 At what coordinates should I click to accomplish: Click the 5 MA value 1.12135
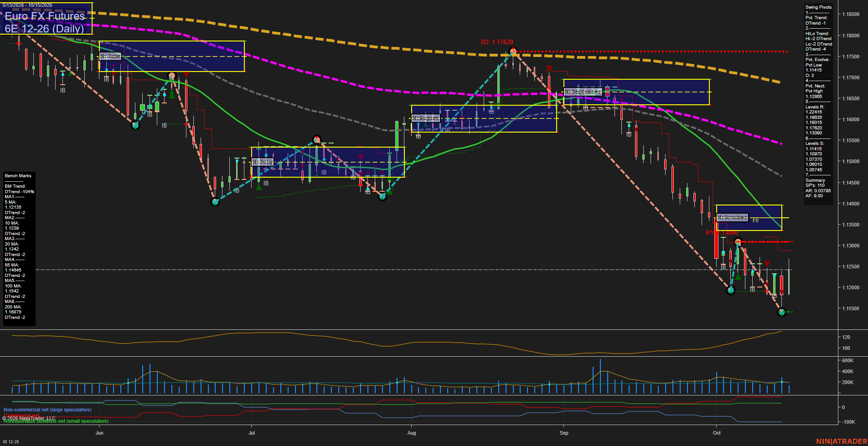[x=13, y=207]
